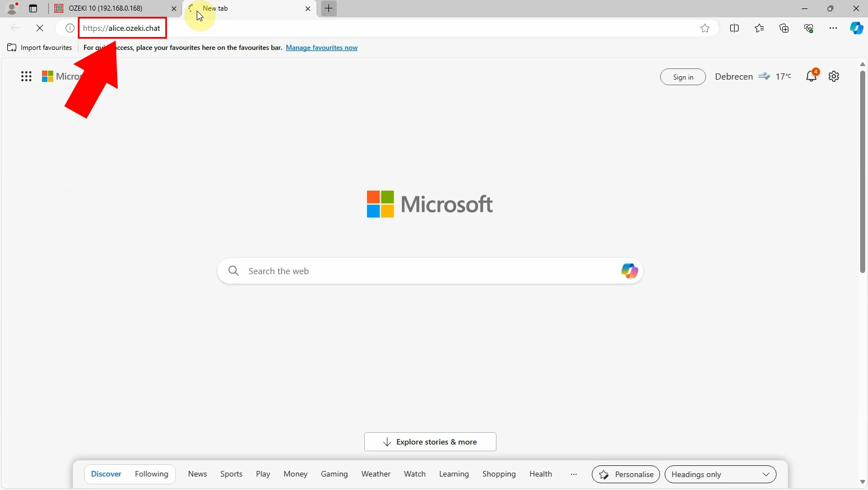Add this page to favourites star icon
The height and width of the screenshot is (490, 868).
705,28
